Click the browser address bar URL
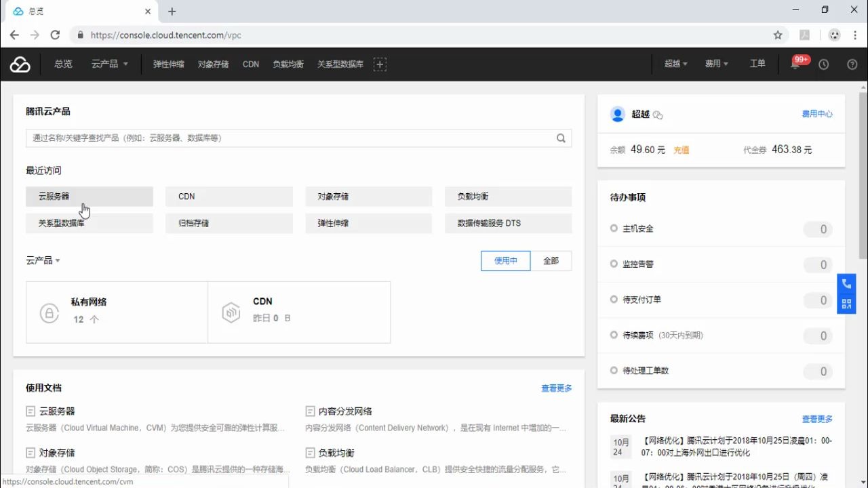868x488 pixels. [x=166, y=35]
